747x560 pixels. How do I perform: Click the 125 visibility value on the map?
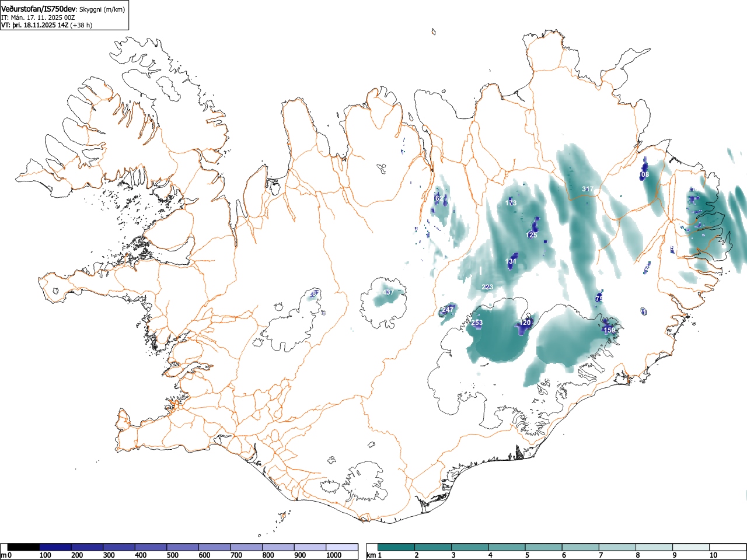532,235
